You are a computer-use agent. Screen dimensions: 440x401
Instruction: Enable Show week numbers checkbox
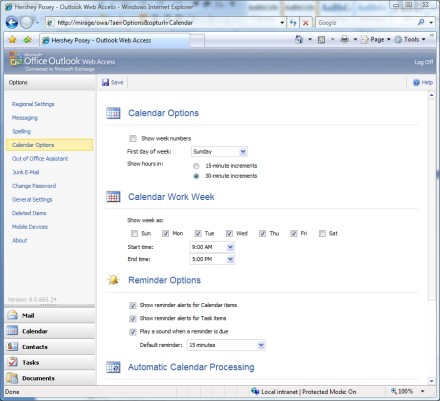tap(133, 138)
